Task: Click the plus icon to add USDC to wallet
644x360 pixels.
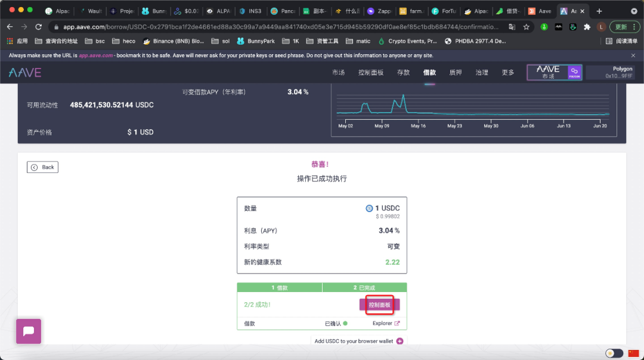Action: [x=398, y=341]
